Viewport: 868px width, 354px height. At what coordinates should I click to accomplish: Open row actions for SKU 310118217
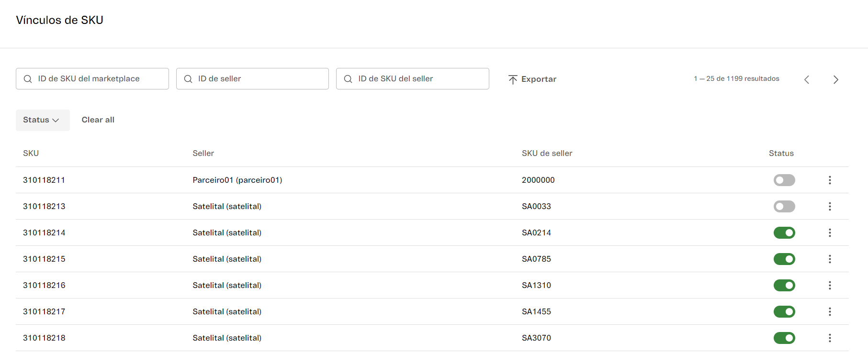click(830, 311)
